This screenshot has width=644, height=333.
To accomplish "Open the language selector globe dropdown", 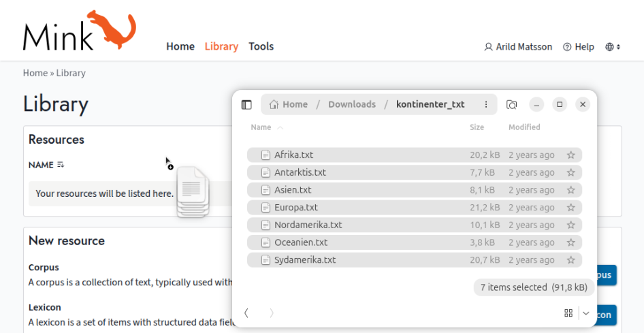I will [x=613, y=47].
